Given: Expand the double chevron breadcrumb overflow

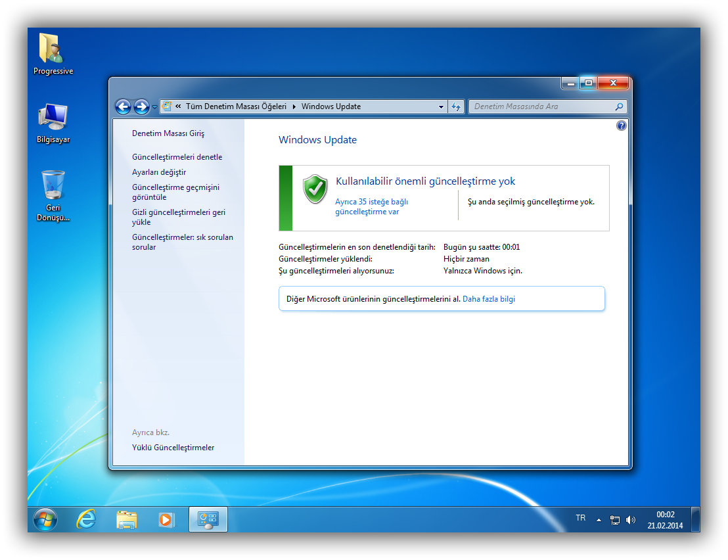Looking at the screenshot, I should point(178,106).
